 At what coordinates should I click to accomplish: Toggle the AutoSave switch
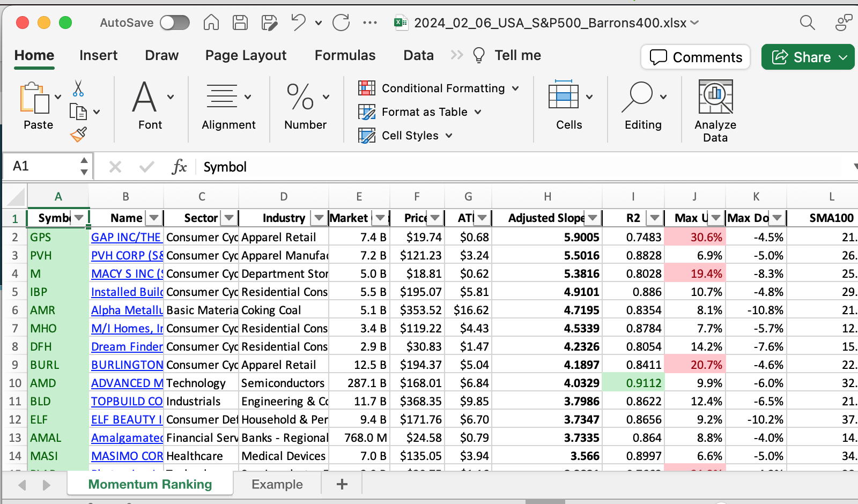pyautogui.click(x=175, y=23)
